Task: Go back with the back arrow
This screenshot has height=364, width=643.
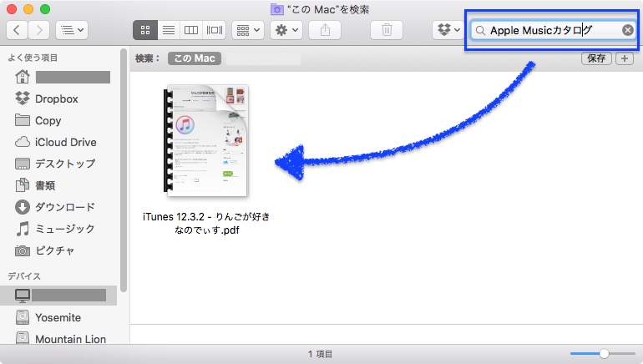Action: (17, 30)
